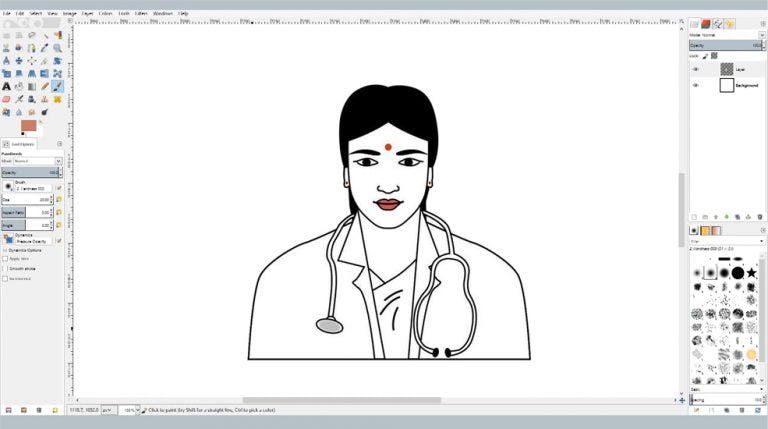Enable the Apply Jitter checkbox
Viewport: 768px width, 429px height.
tap(5, 258)
